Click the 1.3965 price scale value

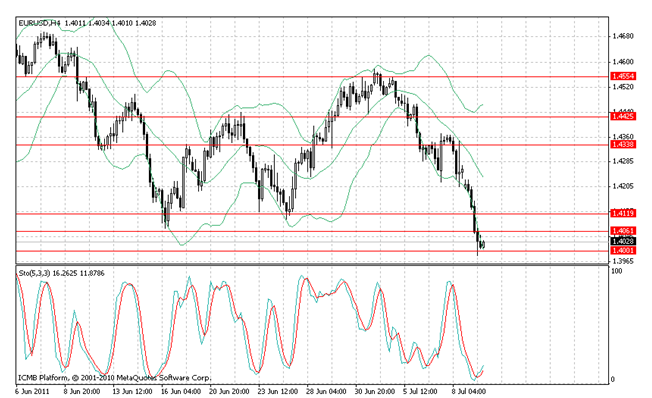point(623,261)
